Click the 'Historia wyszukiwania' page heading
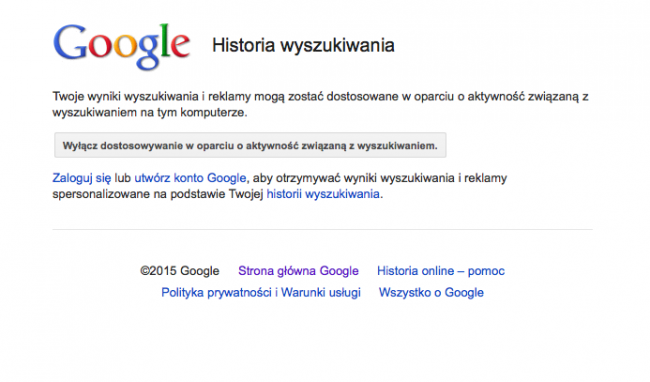This screenshot has height=382, width=650. [303, 45]
